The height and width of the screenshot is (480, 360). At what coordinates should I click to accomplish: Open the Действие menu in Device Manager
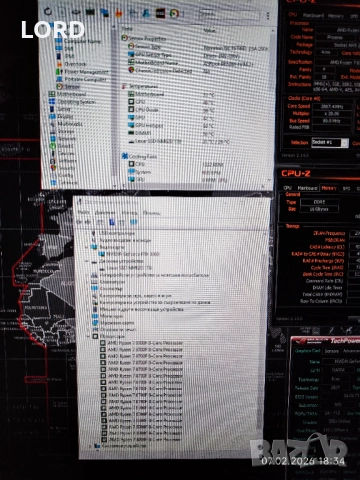(105, 213)
